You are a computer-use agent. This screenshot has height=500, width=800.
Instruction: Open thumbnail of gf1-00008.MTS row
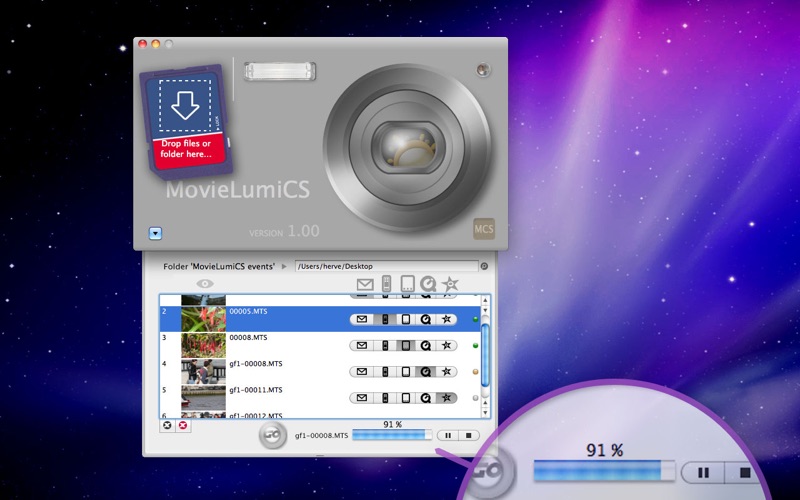coord(203,371)
